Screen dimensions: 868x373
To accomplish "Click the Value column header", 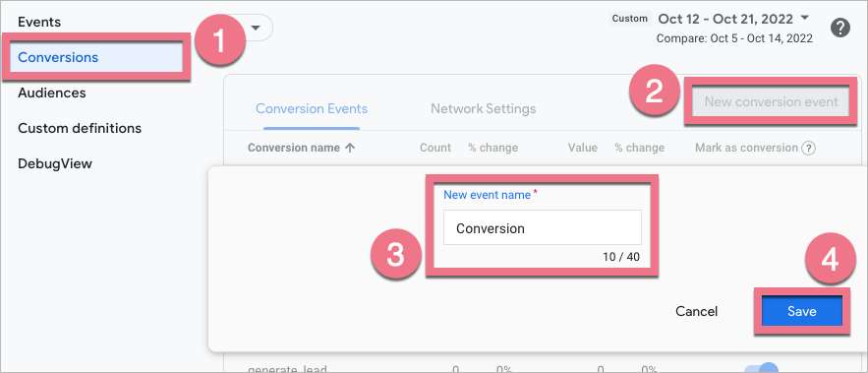I will click(582, 148).
